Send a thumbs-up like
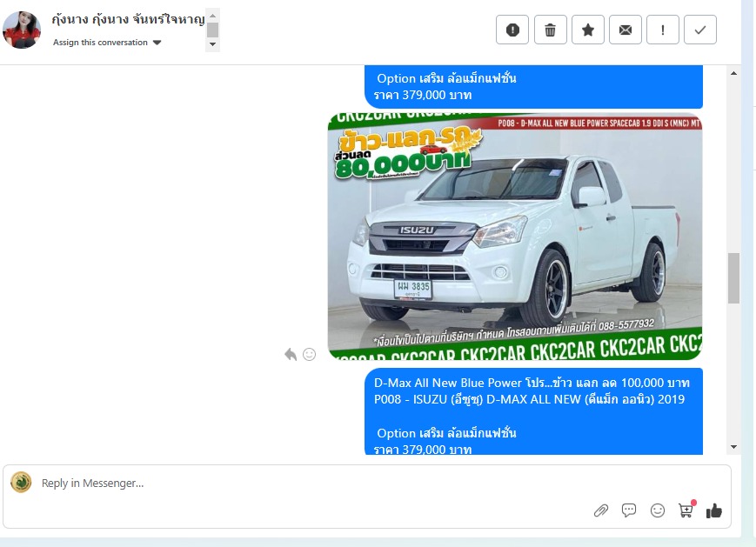The height and width of the screenshot is (547, 756). tap(714, 510)
